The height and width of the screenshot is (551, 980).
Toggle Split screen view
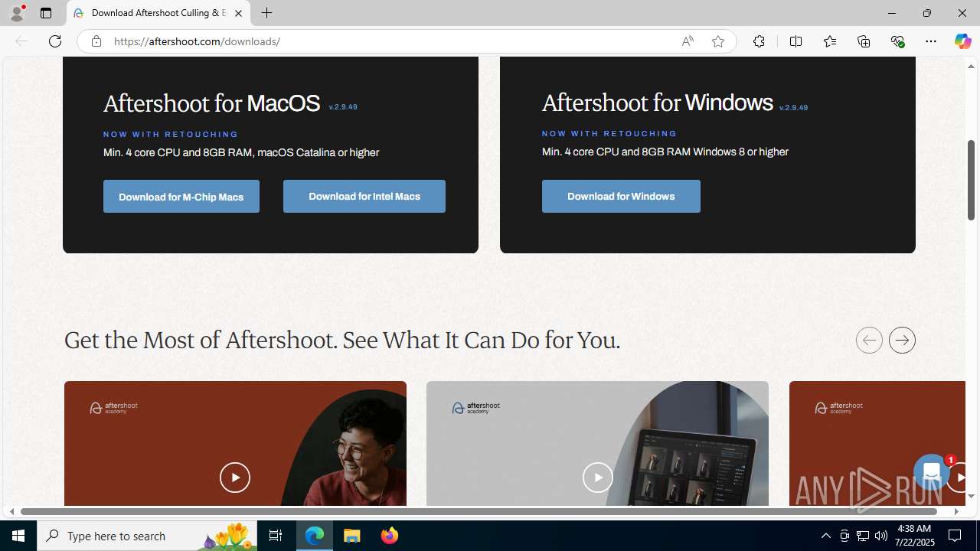[795, 41]
